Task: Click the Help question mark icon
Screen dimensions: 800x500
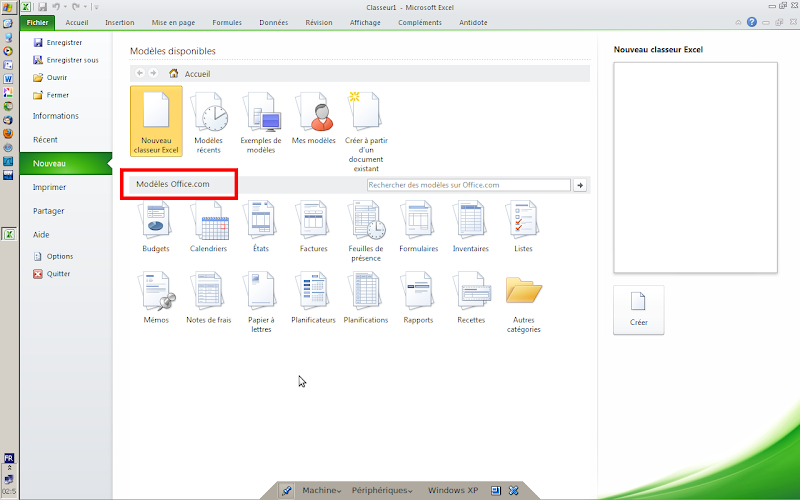Action: click(x=752, y=22)
